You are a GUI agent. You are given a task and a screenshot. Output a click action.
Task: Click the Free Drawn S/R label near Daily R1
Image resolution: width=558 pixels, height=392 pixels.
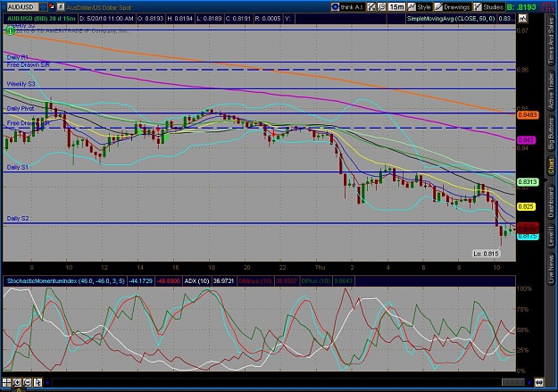click(28, 65)
